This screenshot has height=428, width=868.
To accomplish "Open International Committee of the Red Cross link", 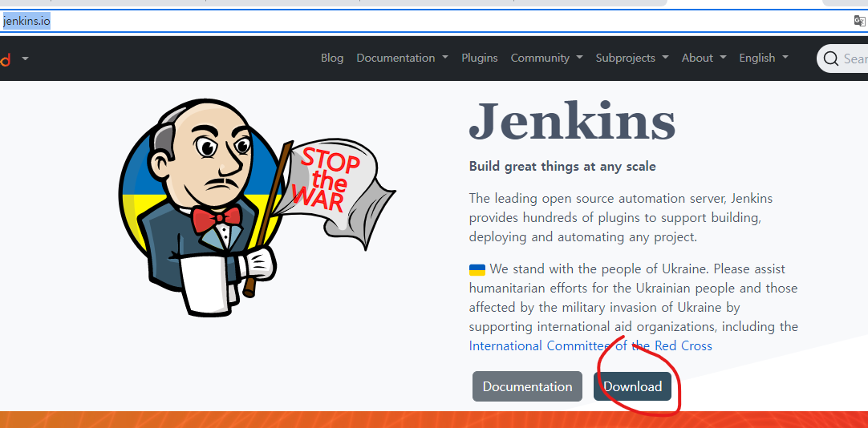I will click(590, 345).
